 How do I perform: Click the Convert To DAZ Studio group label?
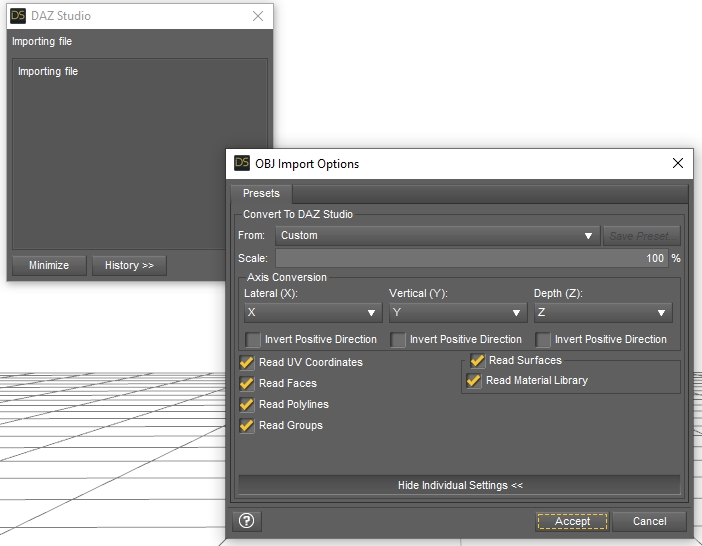tap(298, 214)
